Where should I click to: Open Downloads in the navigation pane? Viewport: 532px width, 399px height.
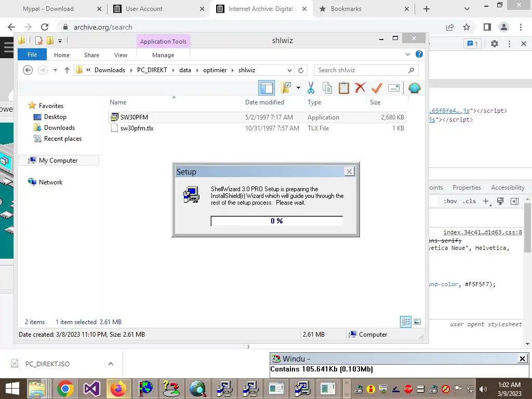click(x=59, y=128)
